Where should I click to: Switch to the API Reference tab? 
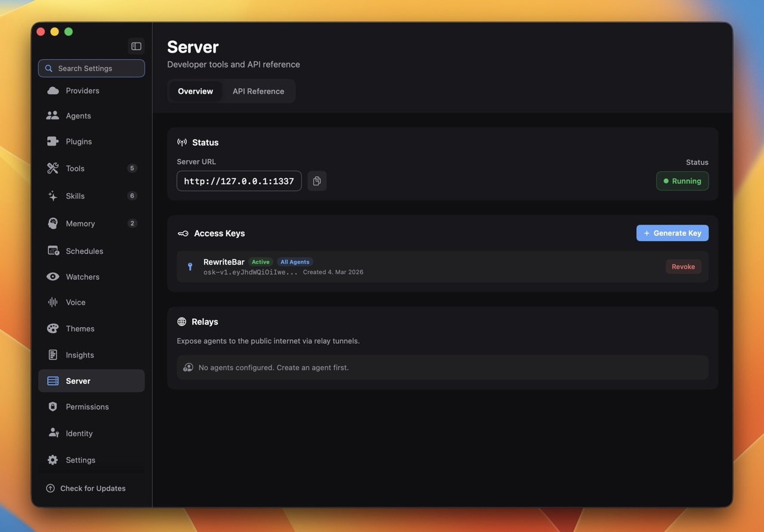pos(258,91)
